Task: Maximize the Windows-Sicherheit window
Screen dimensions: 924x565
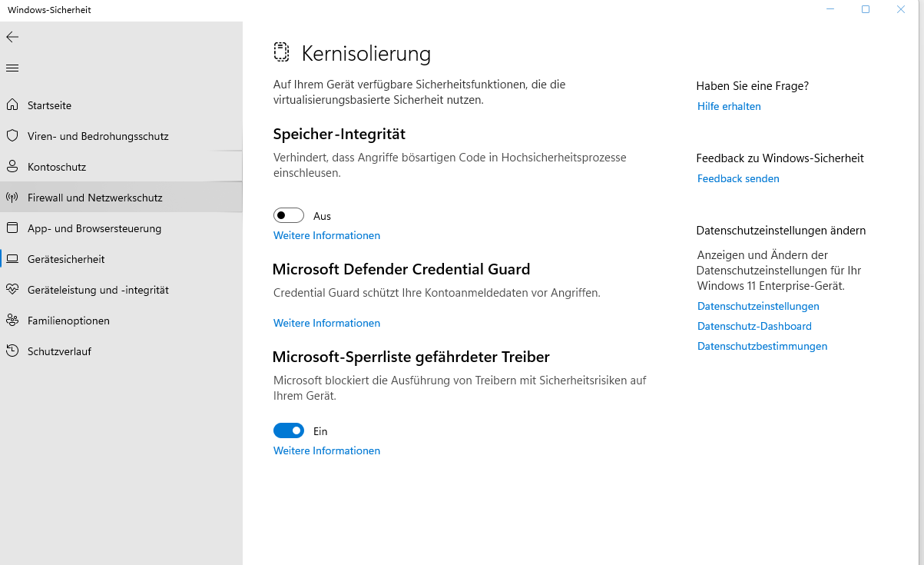Action: point(866,10)
